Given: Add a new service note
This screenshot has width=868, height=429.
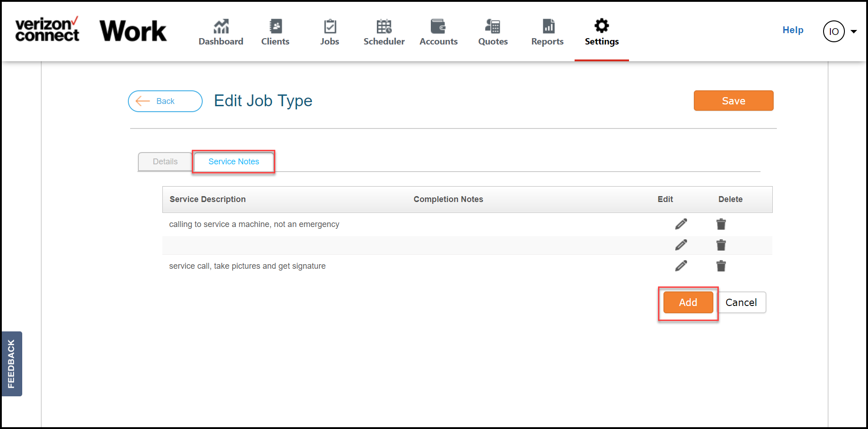Looking at the screenshot, I should click(688, 302).
